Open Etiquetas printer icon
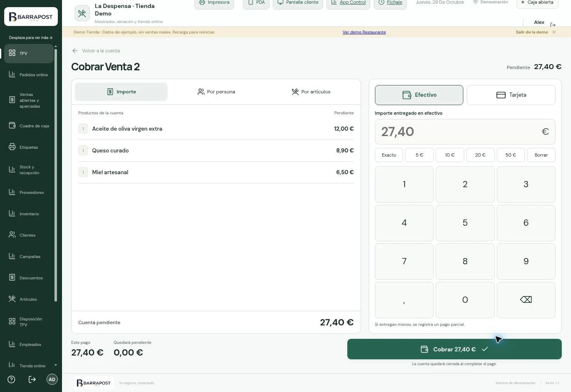Screen dimensions: 571x392 click(12, 147)
